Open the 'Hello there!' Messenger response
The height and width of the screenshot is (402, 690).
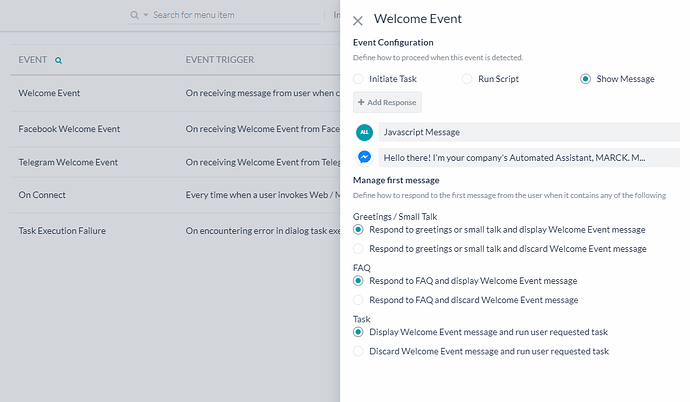click(x=528, y=158)
